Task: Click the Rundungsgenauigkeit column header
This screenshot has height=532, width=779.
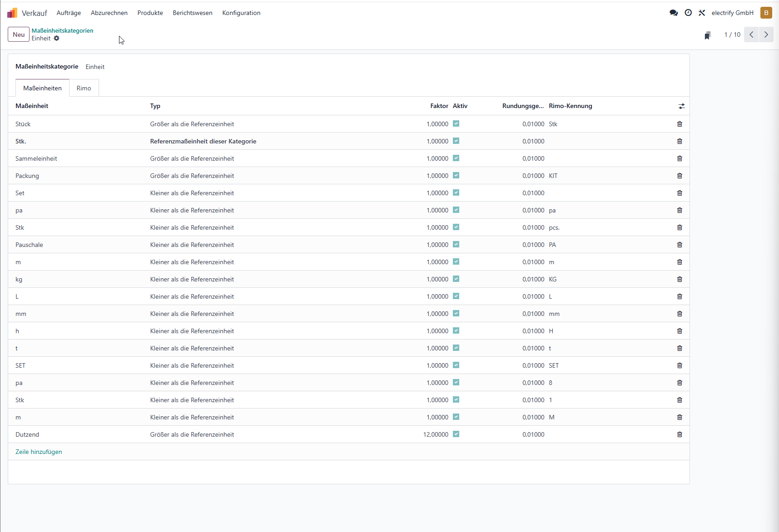Action: (523, 106)
